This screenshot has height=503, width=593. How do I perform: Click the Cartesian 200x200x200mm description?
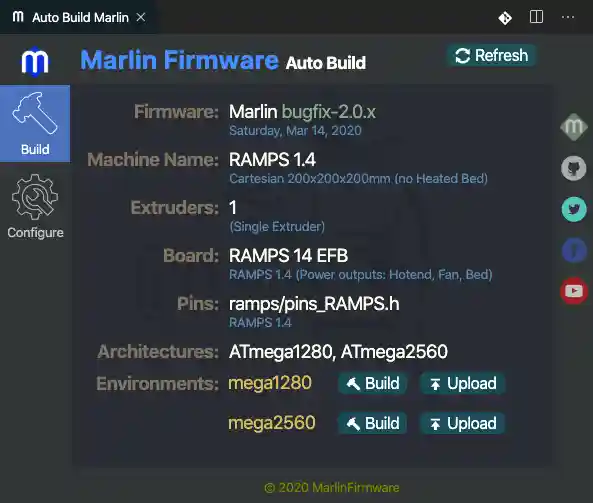click(358, 179)
